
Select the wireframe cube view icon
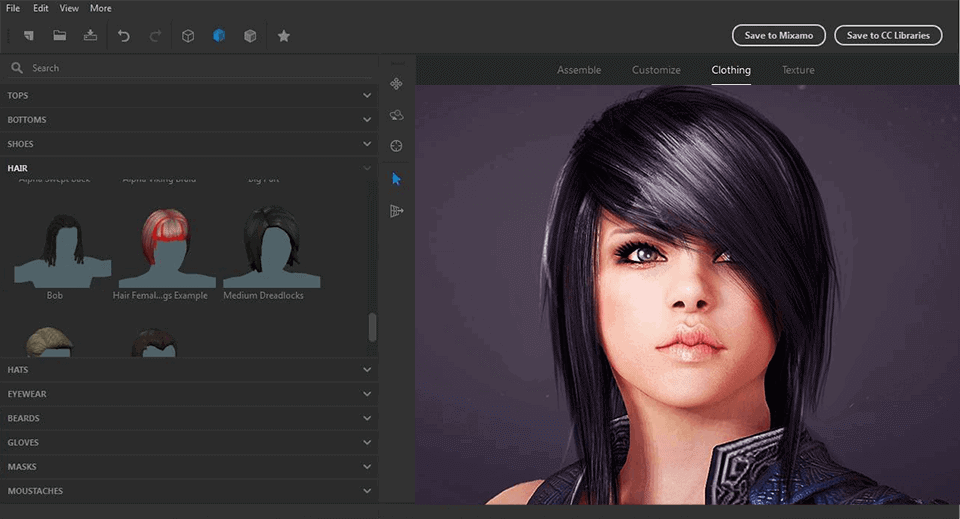point(187,36)
